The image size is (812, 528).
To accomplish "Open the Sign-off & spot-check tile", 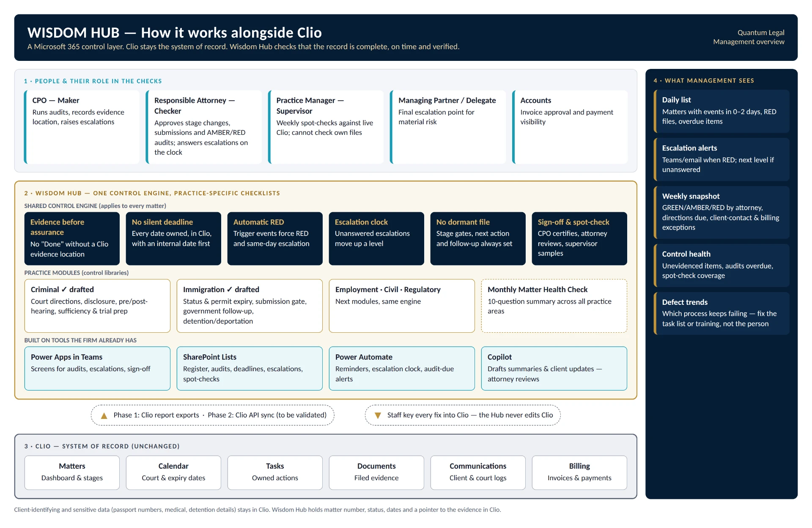I will [579, 238].
